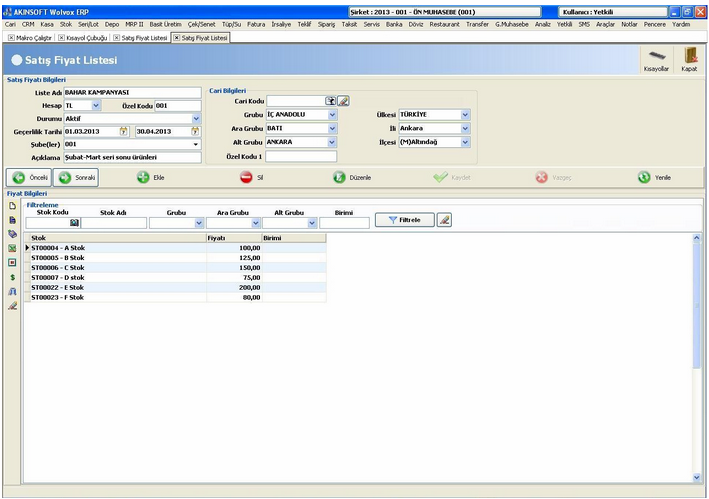Open stock lookup icon in Stok Kodu field
The width and height of the screenshot is (709, 499).
point(74,222)
